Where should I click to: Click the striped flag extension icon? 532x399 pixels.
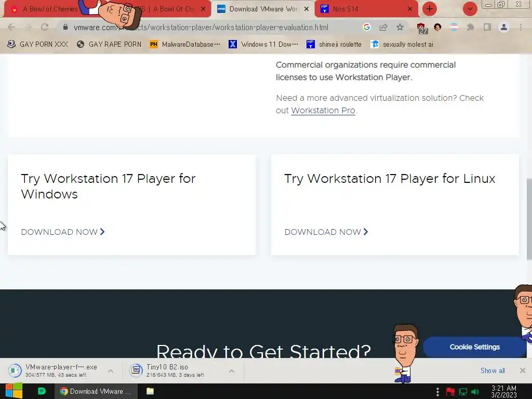pos(454,27)
